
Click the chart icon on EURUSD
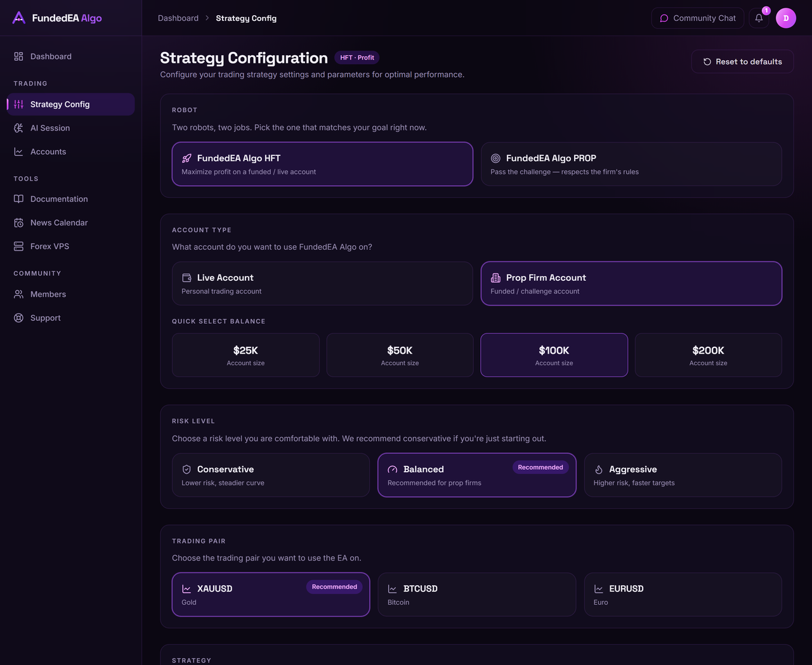pos(598,589)
